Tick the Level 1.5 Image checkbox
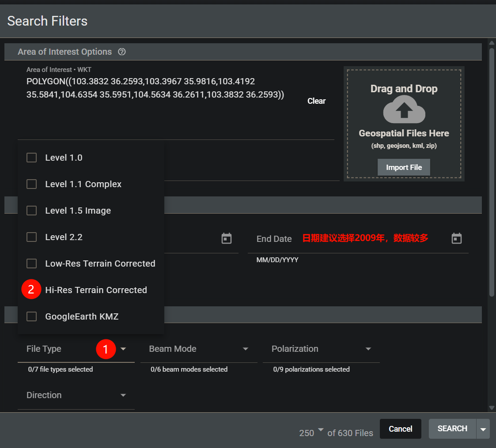The image size is (496, 448). (x=32, y=211)
